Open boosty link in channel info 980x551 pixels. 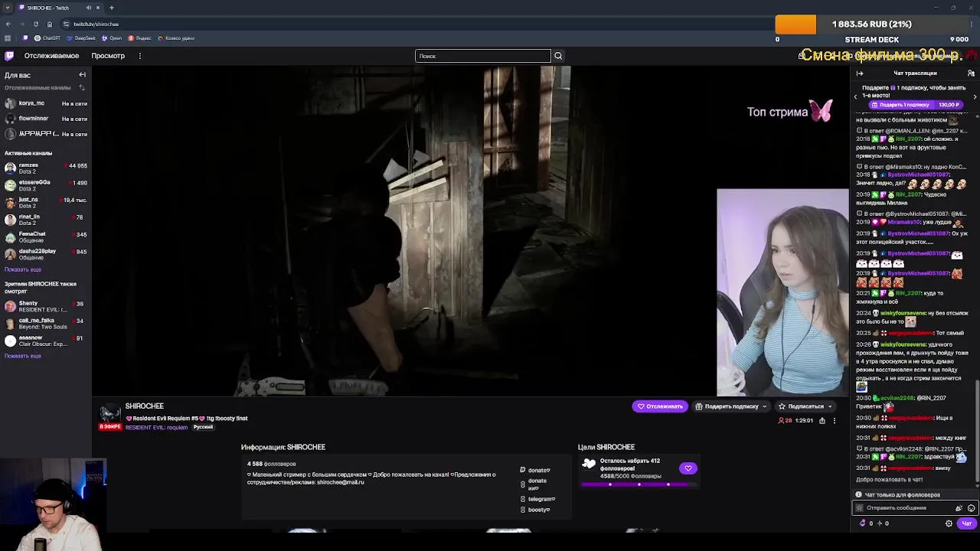click(535, 510)
